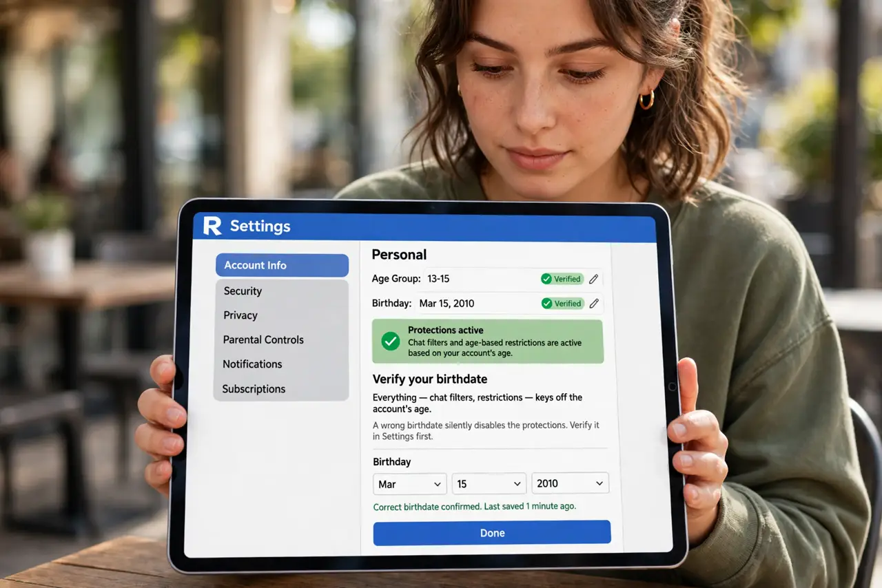Click the Birthday label above the dropdowns
The width and height of the screenshot is (882, 588).
pos(392,462)
